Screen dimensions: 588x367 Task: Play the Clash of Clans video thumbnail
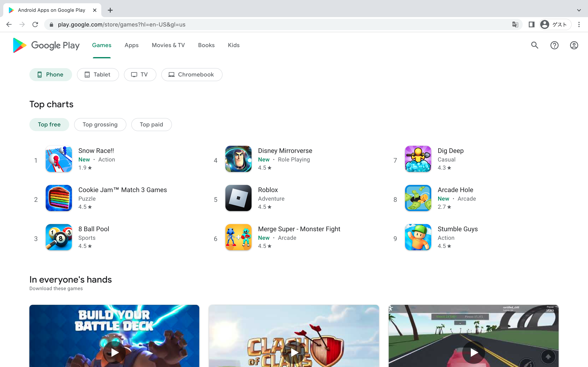click(x=294, y=352)
